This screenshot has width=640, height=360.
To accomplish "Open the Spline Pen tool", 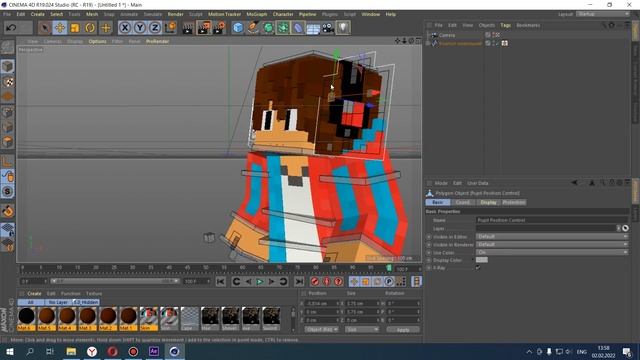I will point(253,28).
